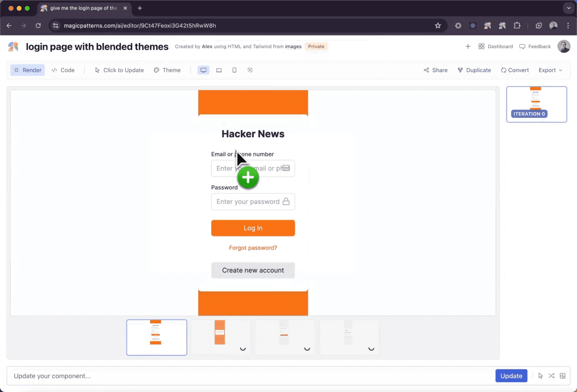Select desktop viewport preview icon
Viewport: 577px width, 392px height.
203,70
